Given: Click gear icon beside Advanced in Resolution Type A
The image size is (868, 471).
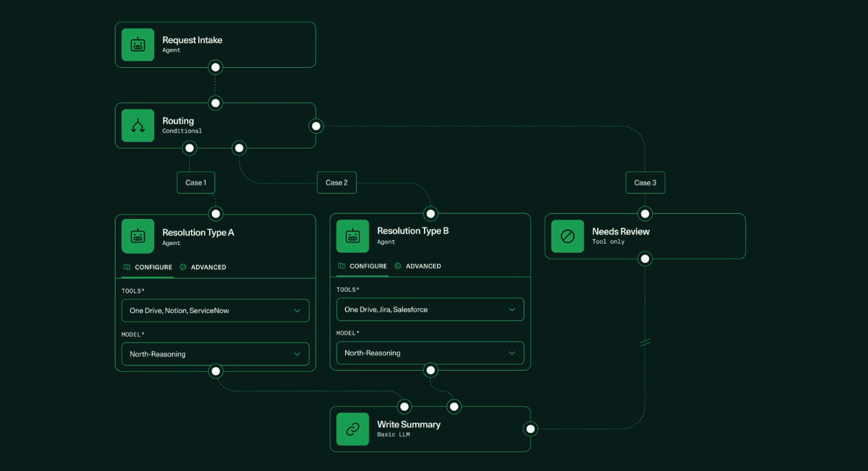Looking at the screenshot, I should (183, 267).
